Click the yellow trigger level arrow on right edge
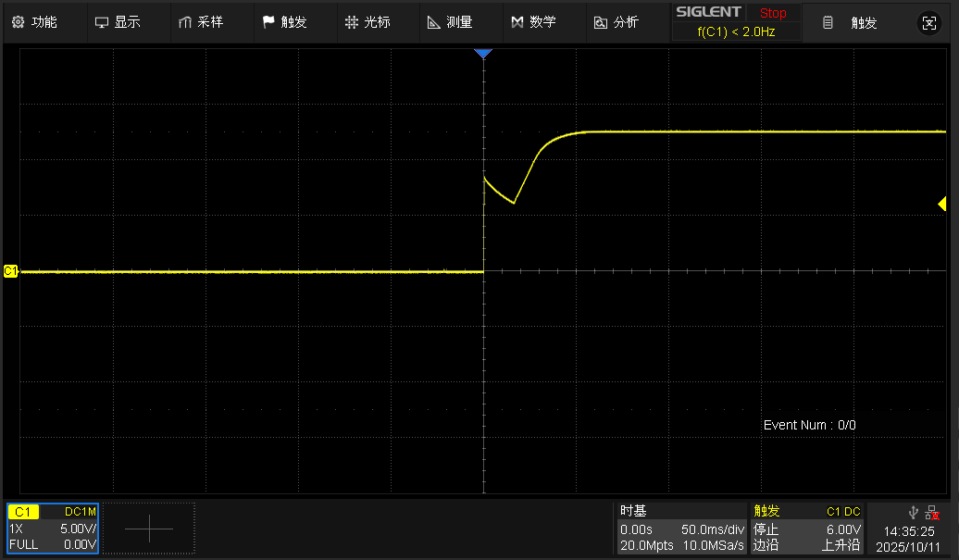Image resolution: width=959 pixels, height=560 pixels. click(942, 204)
